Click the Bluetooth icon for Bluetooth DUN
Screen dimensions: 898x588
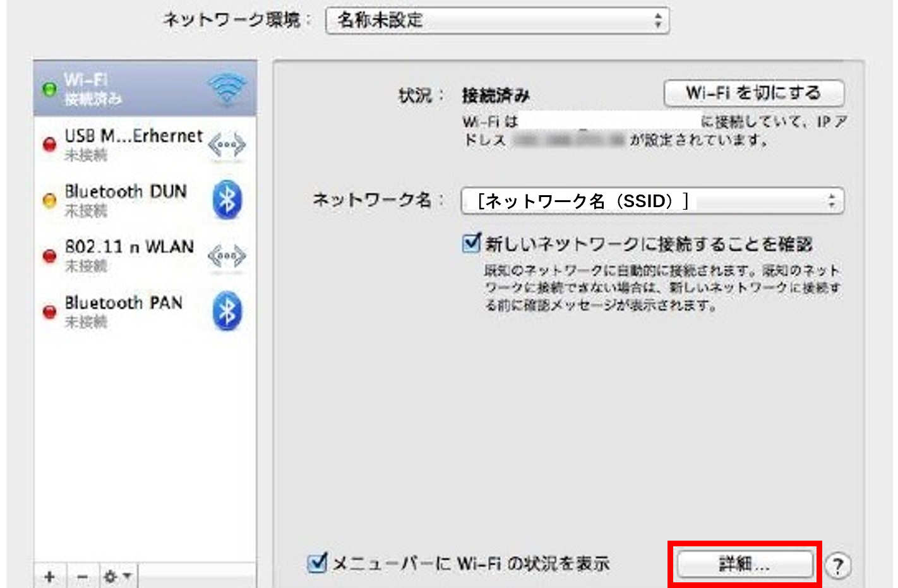(227, 200)
